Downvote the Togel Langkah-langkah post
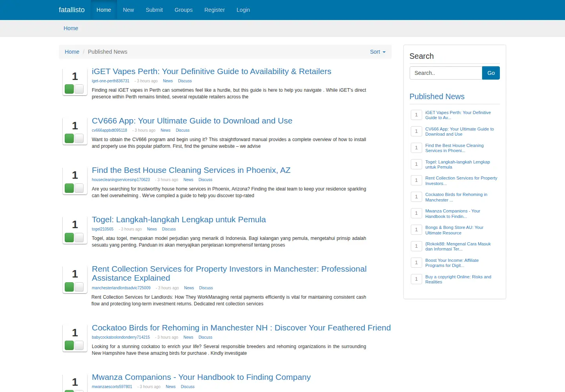Screen dimensions: 565x392 79,237
